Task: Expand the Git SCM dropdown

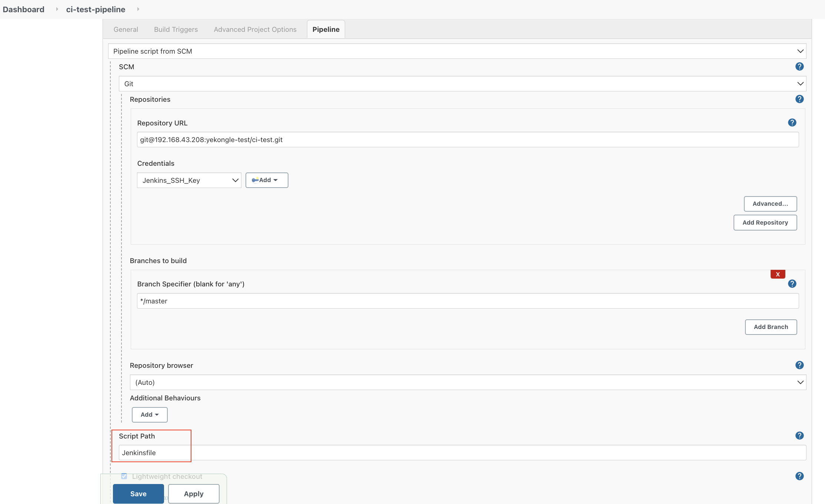Action: click(462, 84)
